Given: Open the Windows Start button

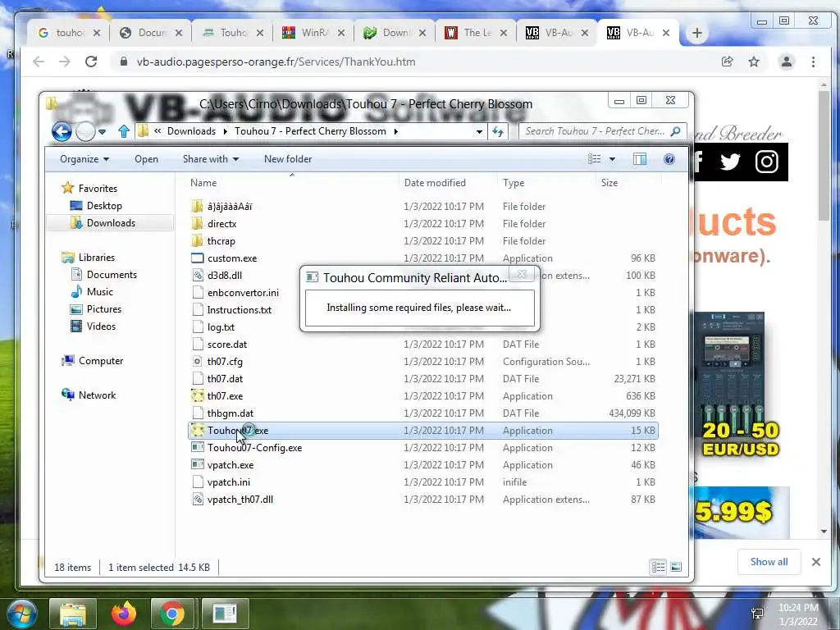Looking at the screenshot, I should click(22, 614).
